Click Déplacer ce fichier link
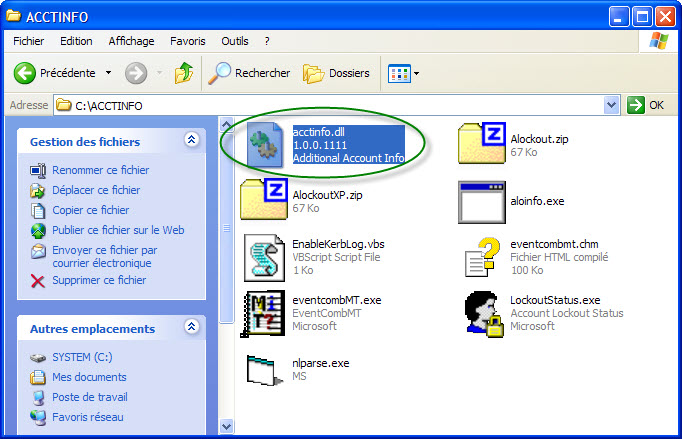This screenshot has height=439, width=682. coord(96,190)
